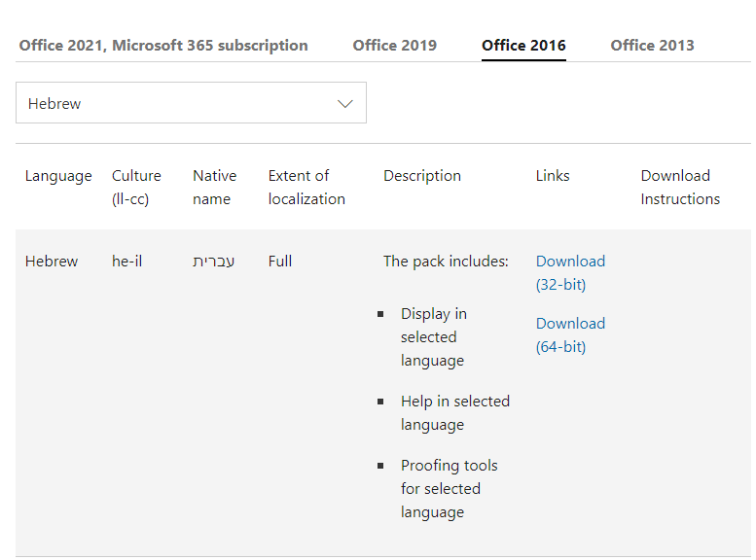Image resolution: width=756 pixels, height=560 pixels.
Task: Click the Full localization extent cell
Action: click(x=280, y=261)
